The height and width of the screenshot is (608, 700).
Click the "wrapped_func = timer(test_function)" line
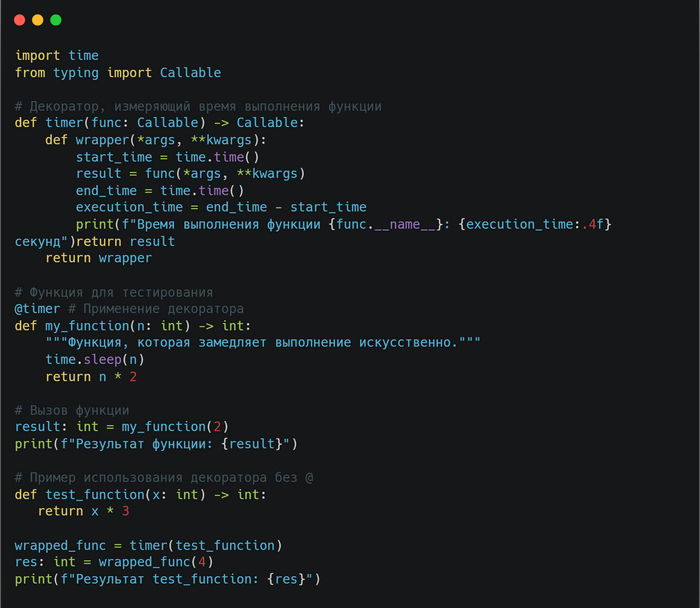[x=148, y=545]
